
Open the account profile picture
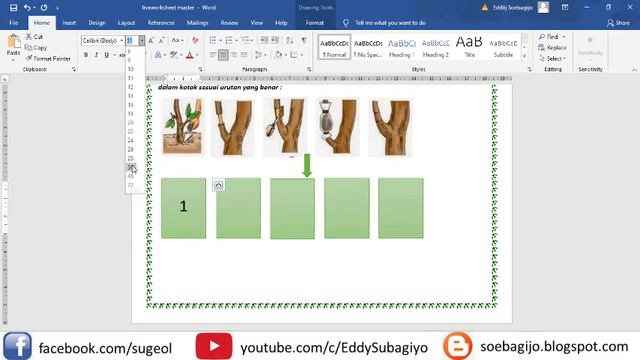click(543, 7)
